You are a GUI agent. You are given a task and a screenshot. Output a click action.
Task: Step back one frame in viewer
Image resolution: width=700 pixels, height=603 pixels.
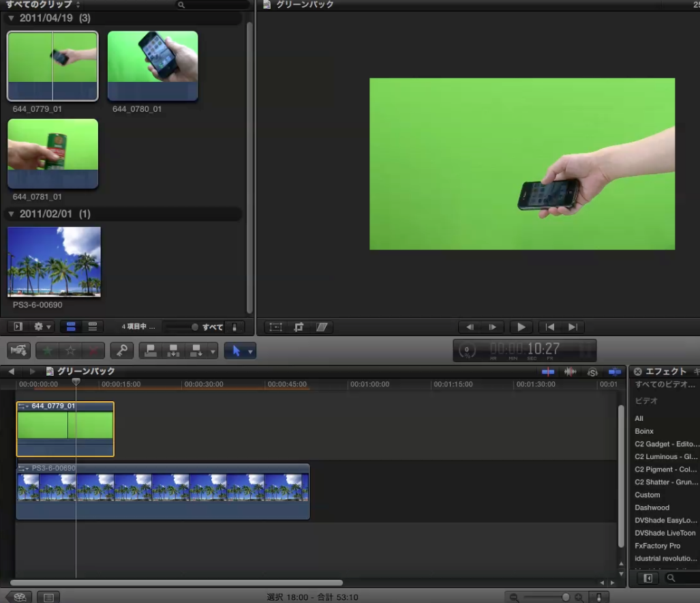[x=470, y=327]
